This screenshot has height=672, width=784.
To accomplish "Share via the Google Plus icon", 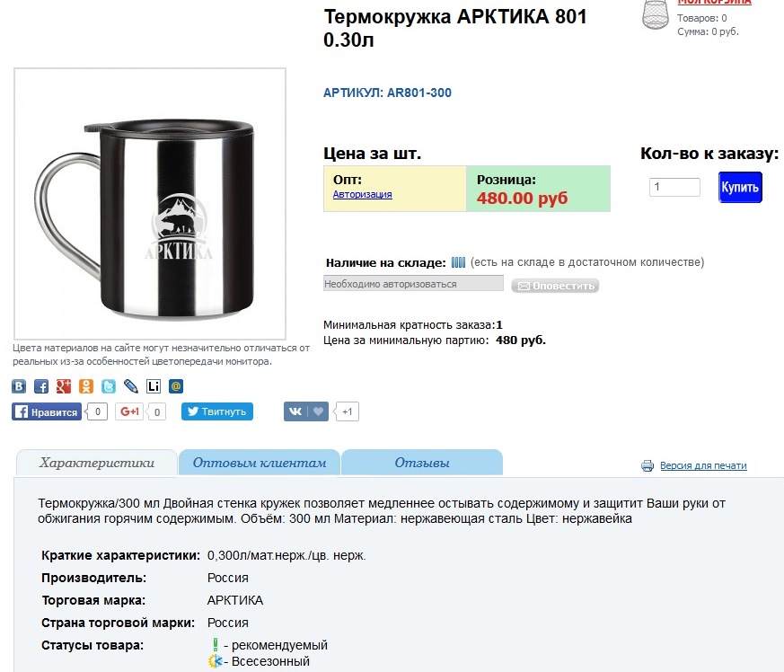I will (x=64, y=386).
